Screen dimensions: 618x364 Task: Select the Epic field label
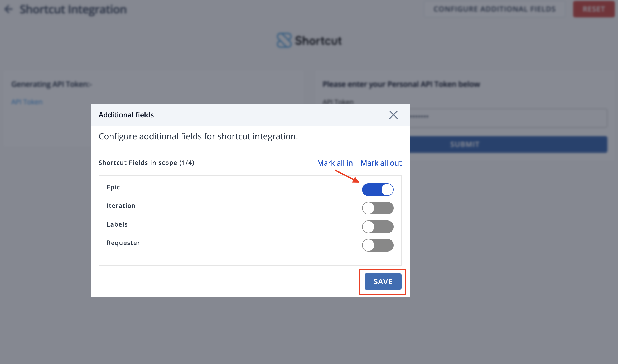(x=113, y=187)
